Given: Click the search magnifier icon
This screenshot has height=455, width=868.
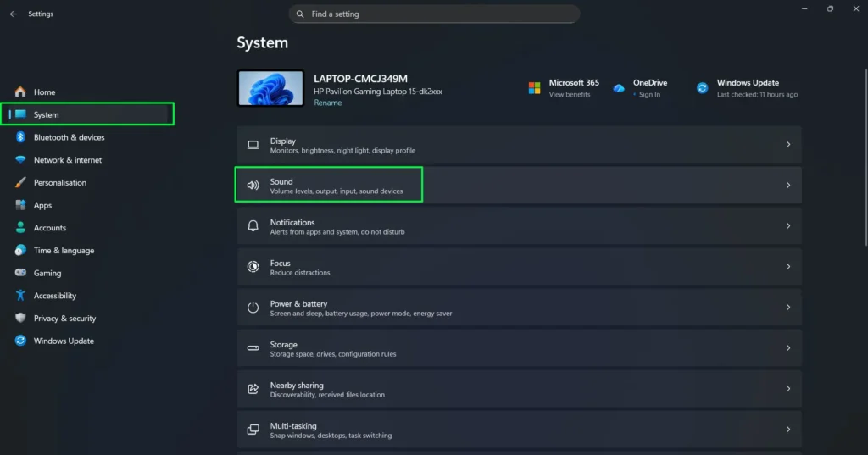Looking at the screenshot, I should tap(300, 14).
